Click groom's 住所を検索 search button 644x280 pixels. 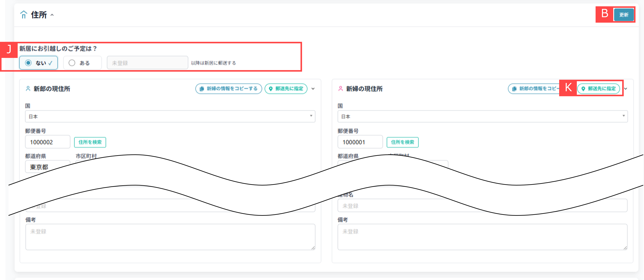[90, 142]
